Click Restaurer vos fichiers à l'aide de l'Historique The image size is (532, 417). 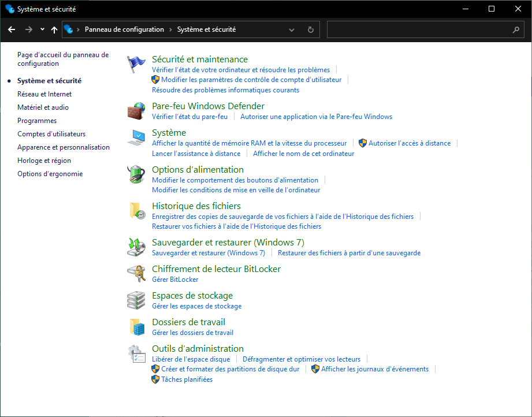(236, 226)
